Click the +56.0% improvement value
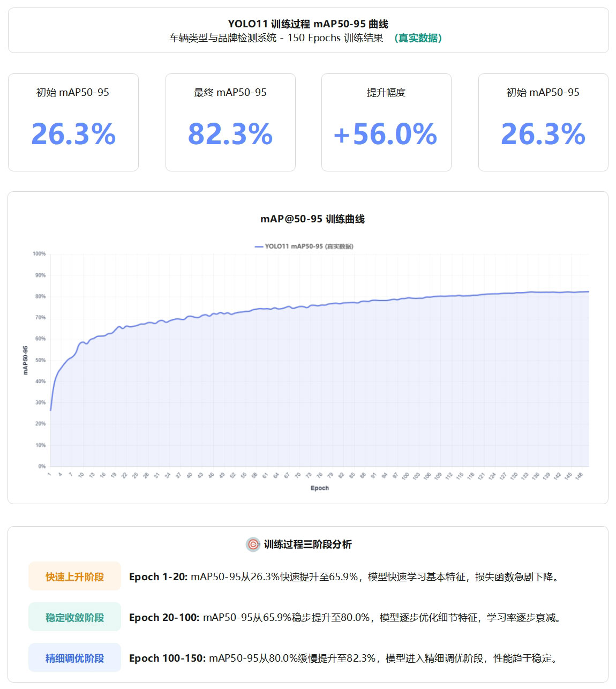The height and width of the screenshot is (689, 616). (x=386, y=134)
